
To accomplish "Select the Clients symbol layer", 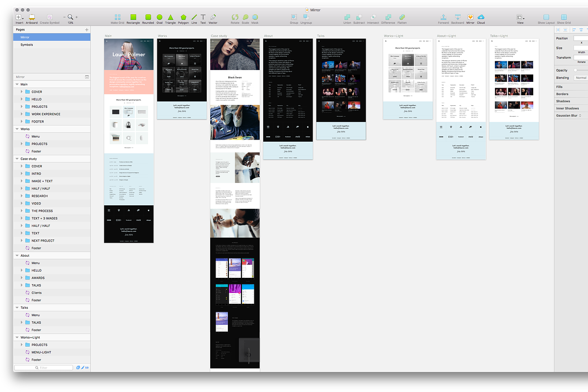I will (51, 293).
